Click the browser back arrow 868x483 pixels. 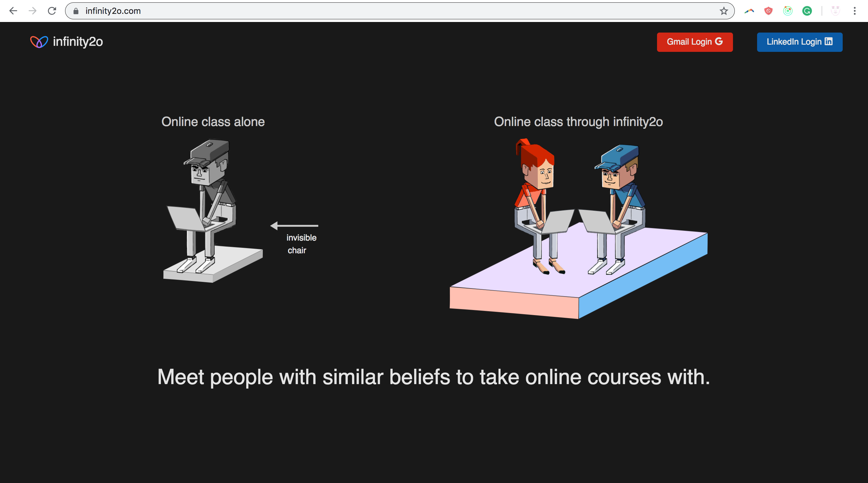13,11
